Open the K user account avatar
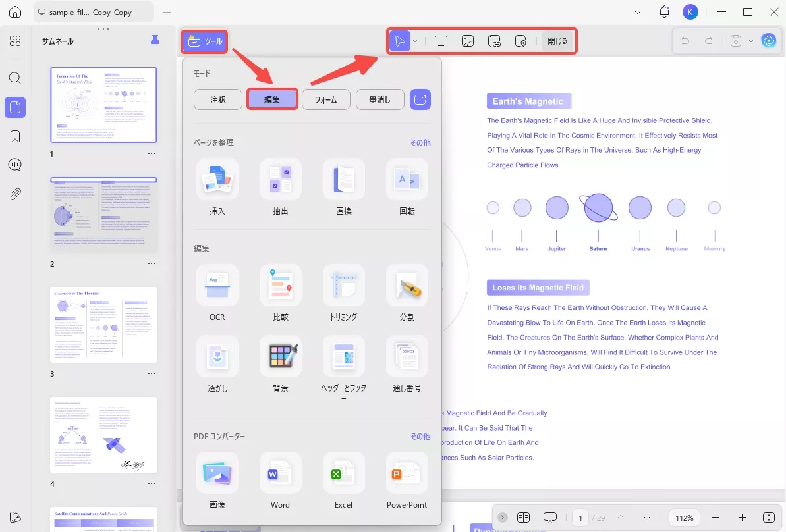This screenshot has width=786, height=532. pos(690,12)
